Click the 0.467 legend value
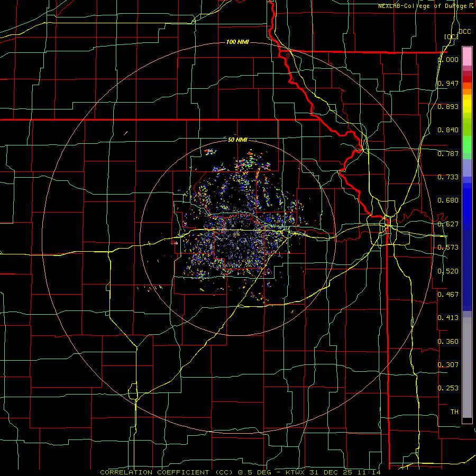The width and height of the screenshot is (476, 476). [x=448, y=294]
